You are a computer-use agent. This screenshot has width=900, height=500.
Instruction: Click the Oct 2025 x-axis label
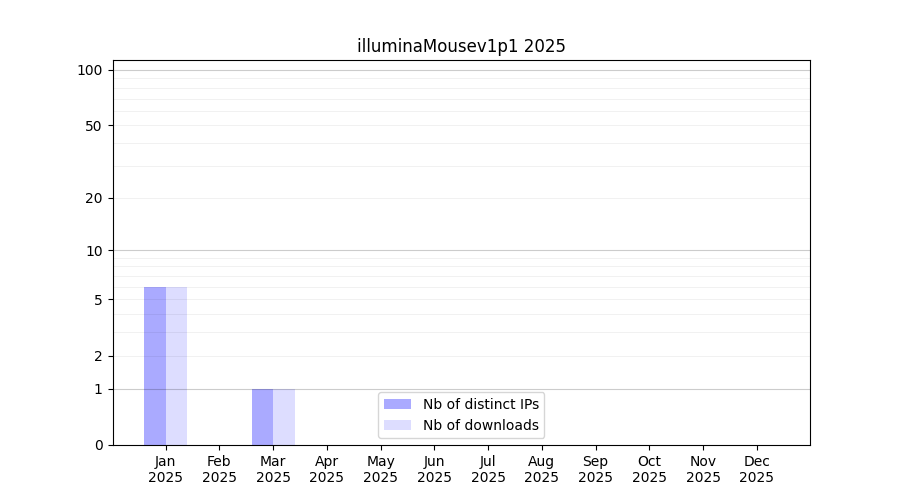(649, 469)
